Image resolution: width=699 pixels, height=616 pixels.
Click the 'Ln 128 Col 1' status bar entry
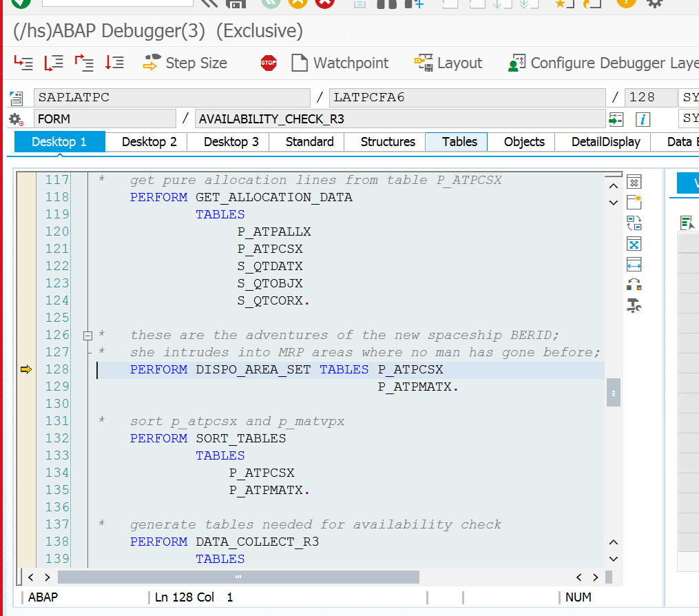tap(194, 597)
